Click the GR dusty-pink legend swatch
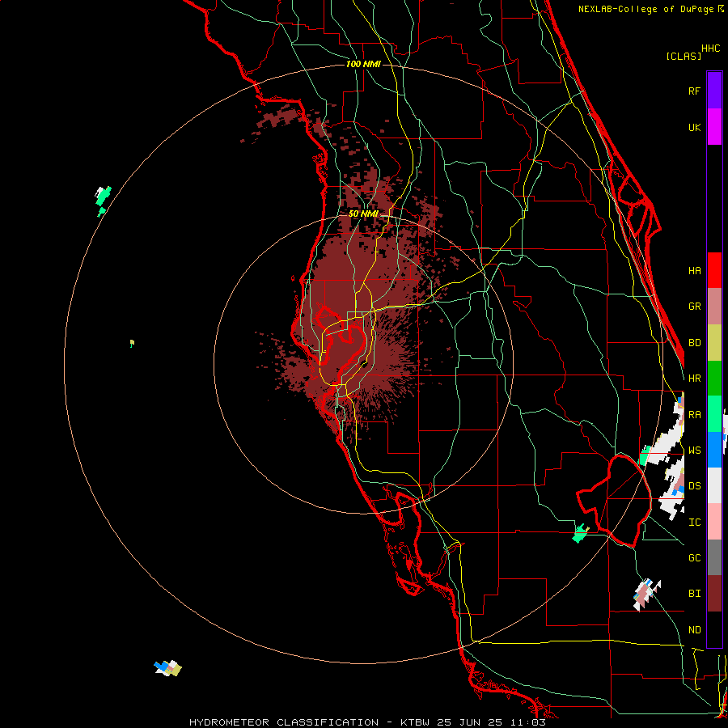The height and width of the screenshot is (728, 728). 714,307
